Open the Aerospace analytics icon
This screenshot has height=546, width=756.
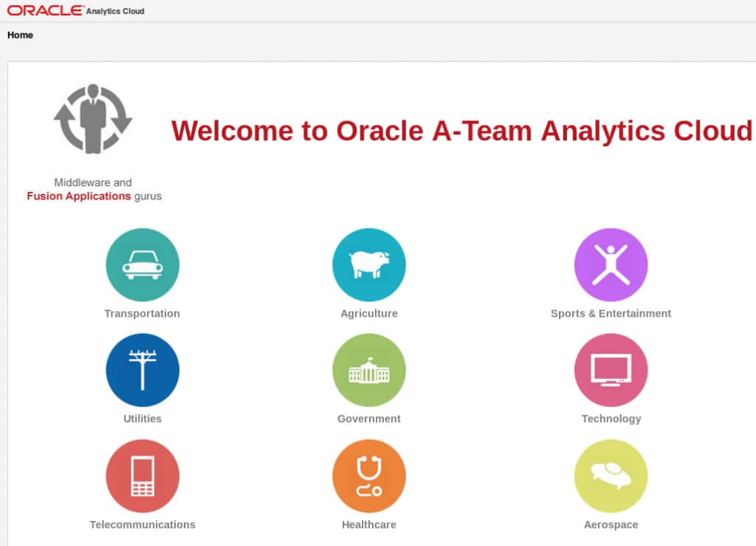point(611,476)
